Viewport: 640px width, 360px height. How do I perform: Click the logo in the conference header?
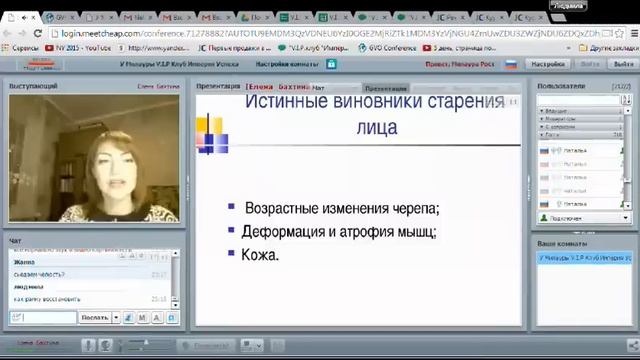[x=39, y=64]
